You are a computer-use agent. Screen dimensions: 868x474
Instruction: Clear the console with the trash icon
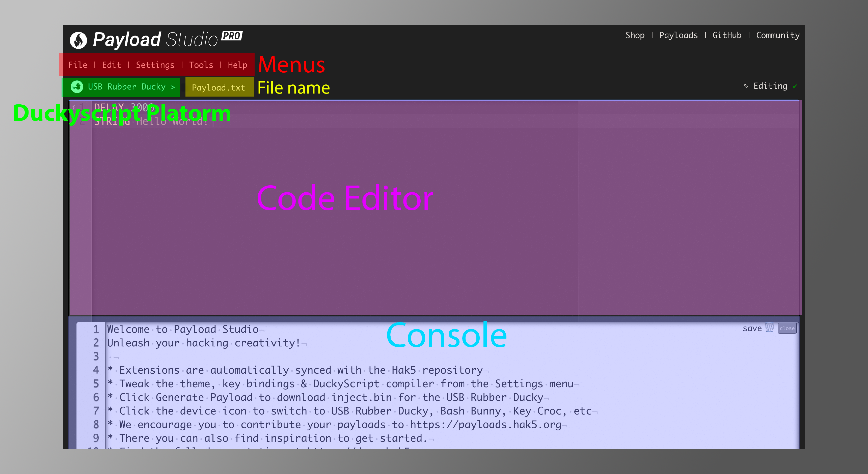(769, 328)
